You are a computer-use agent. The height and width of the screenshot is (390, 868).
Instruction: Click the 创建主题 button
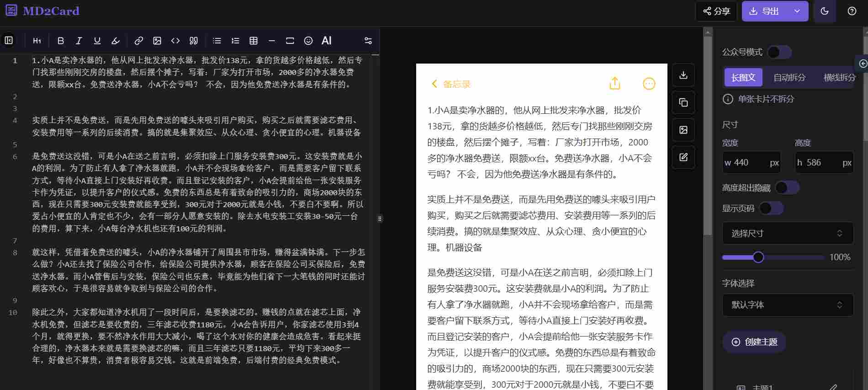pyautogui.click(x=754, y=342)
